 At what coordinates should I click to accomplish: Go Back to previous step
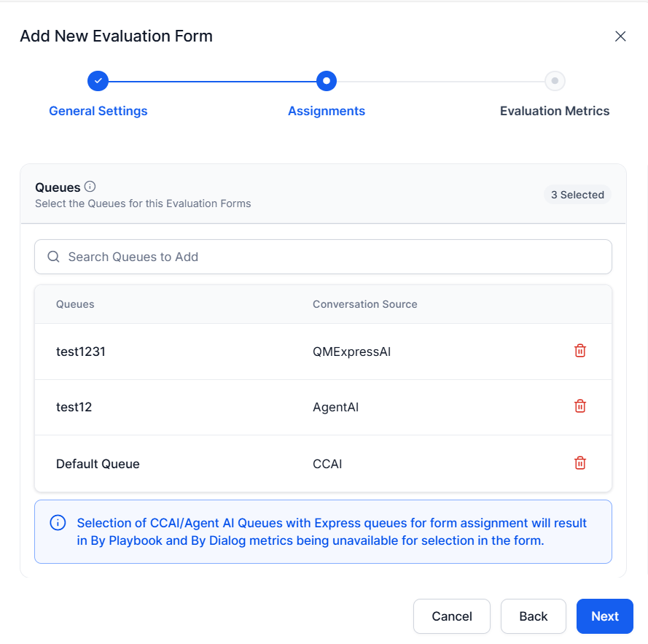click(x=534, y=616)
